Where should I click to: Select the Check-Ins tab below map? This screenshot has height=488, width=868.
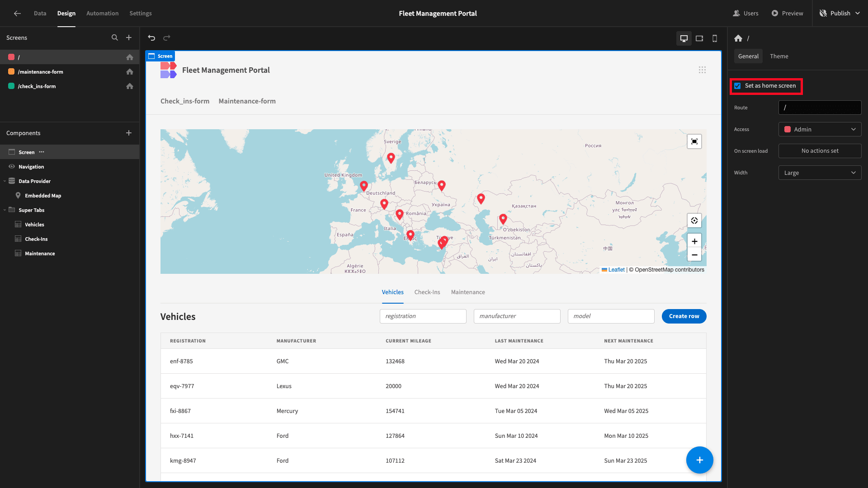[x=427, y=292]
